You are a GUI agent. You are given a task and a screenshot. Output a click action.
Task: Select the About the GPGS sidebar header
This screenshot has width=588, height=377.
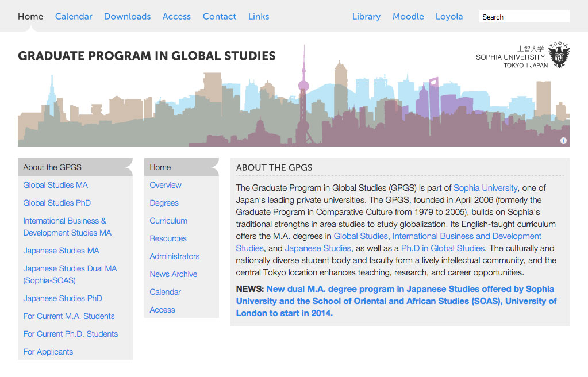[75, 167]
